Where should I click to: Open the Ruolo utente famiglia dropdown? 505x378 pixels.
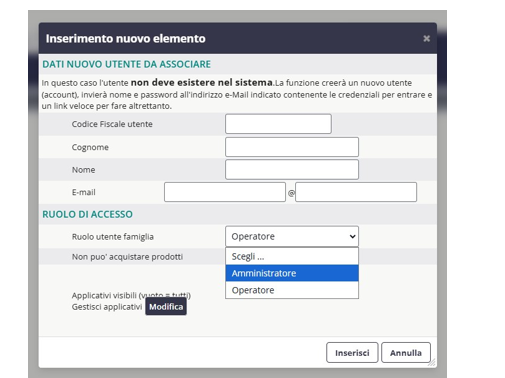(292, 236)
